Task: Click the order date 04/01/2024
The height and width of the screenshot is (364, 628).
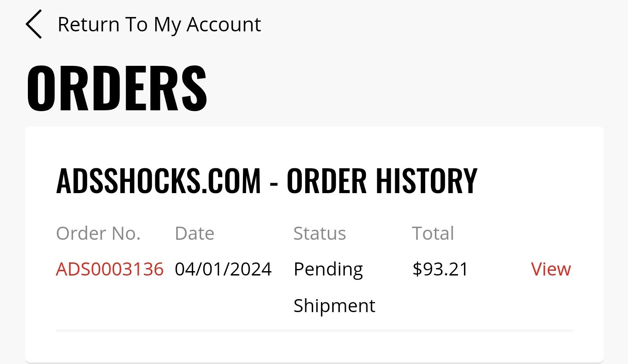Action: [223, 269]
